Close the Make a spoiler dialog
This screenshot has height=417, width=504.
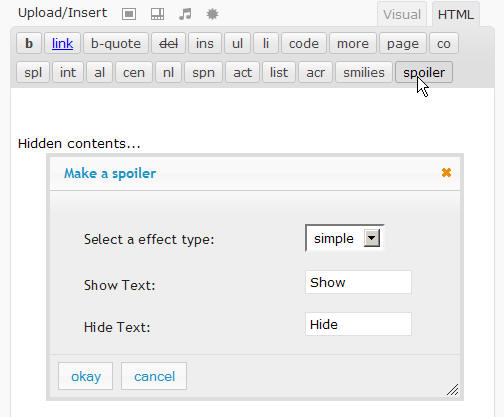point(446,173)
